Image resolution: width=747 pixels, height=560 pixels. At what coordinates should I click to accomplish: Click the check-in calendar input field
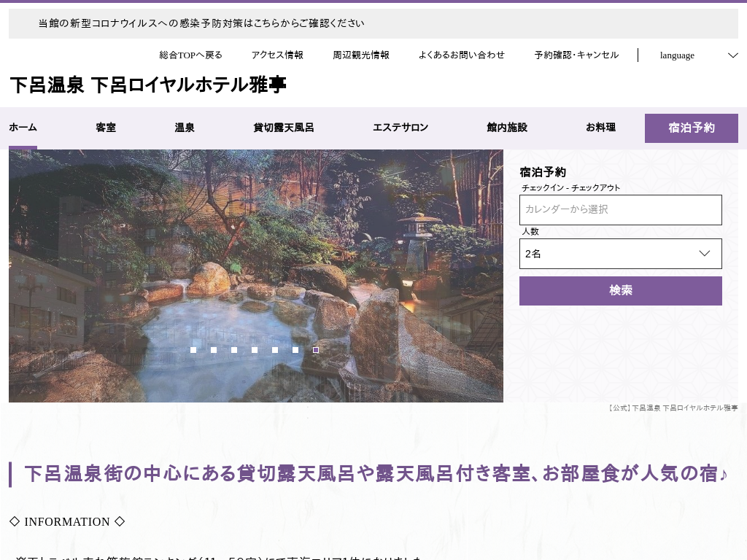coord(620,209)
